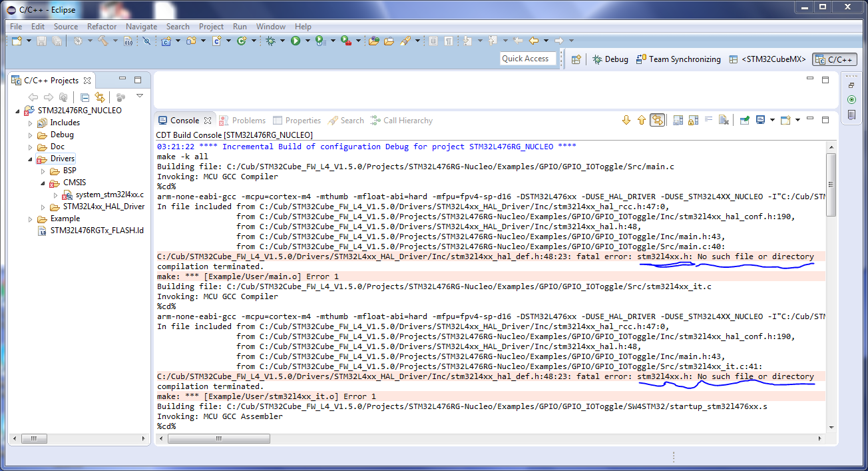Click the Pin Console icon
The image size is (868, 471).
[744, 121]
